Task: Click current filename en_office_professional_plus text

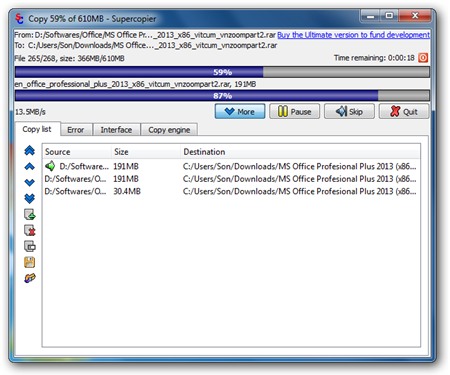Action: coord(135,84)
